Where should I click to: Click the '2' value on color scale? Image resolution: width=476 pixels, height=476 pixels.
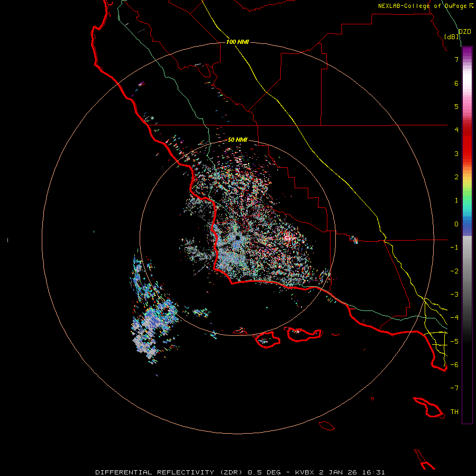[x=456, y=177]
